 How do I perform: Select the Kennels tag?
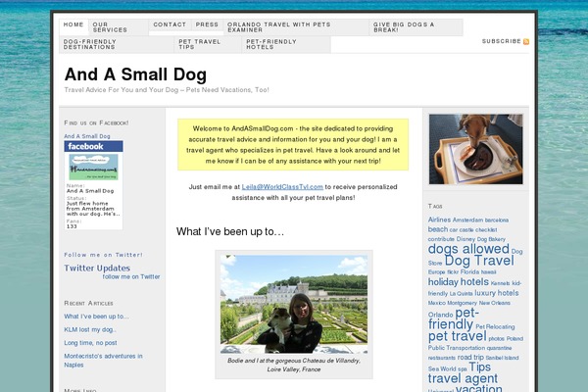pyautogui.click(x=500, y=283)
